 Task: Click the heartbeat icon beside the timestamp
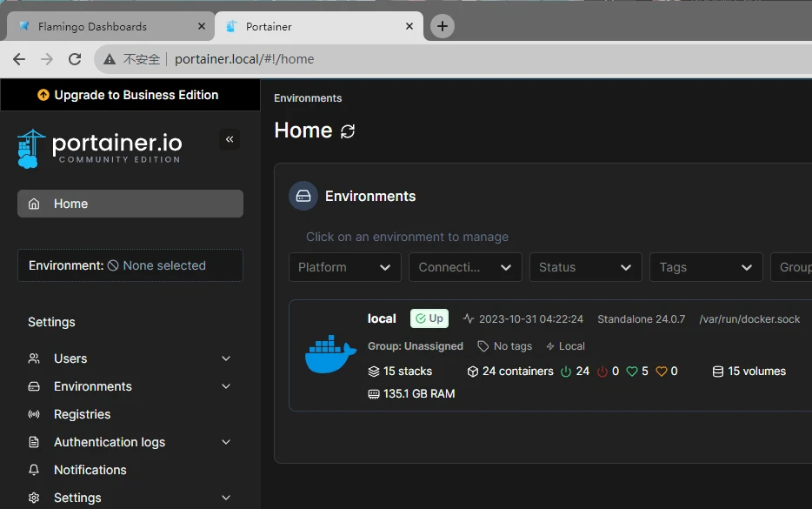point(468,318)
